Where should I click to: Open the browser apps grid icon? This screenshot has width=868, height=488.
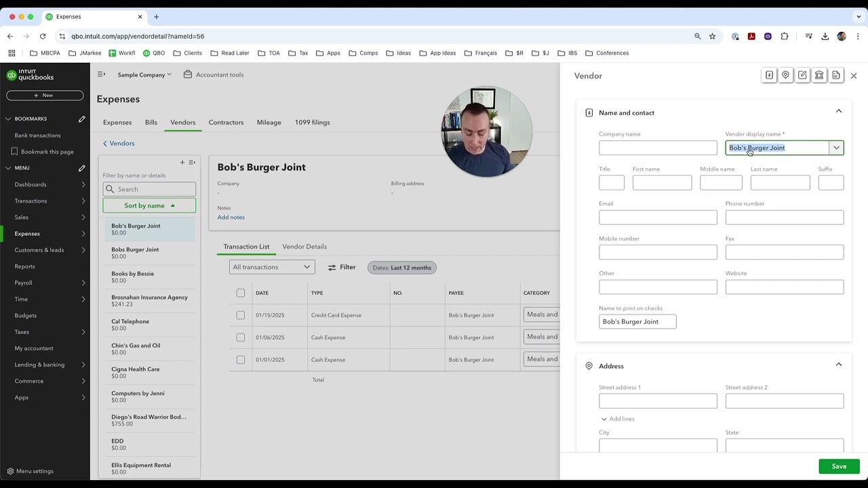[12, 53]
